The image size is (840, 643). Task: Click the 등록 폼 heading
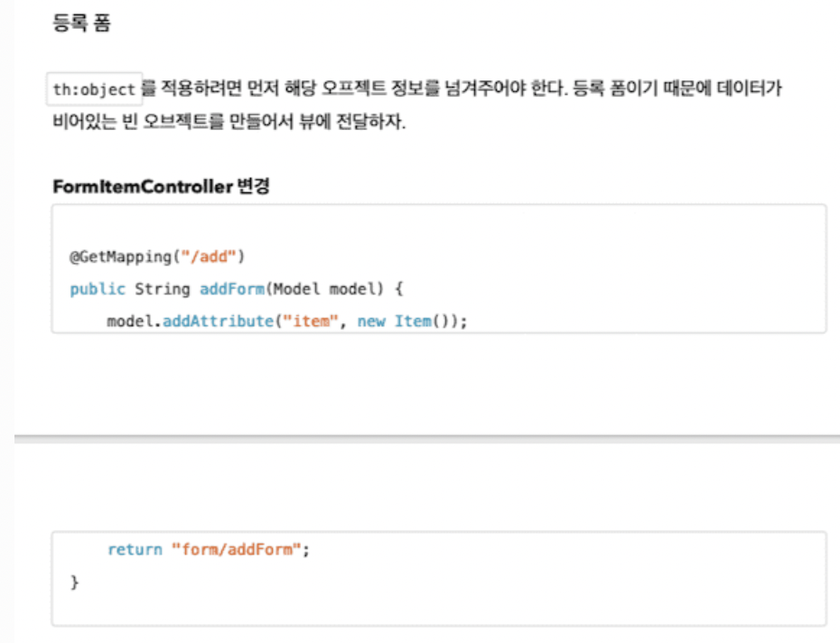81,23
